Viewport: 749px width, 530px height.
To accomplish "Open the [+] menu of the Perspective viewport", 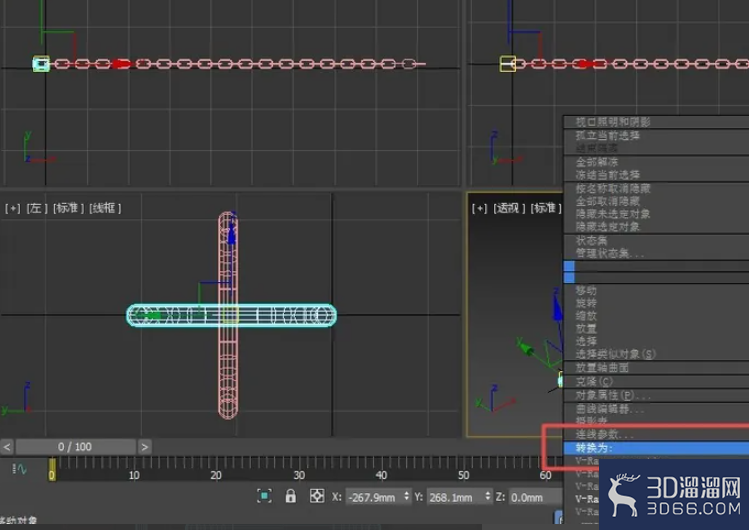I will point(480,208).
